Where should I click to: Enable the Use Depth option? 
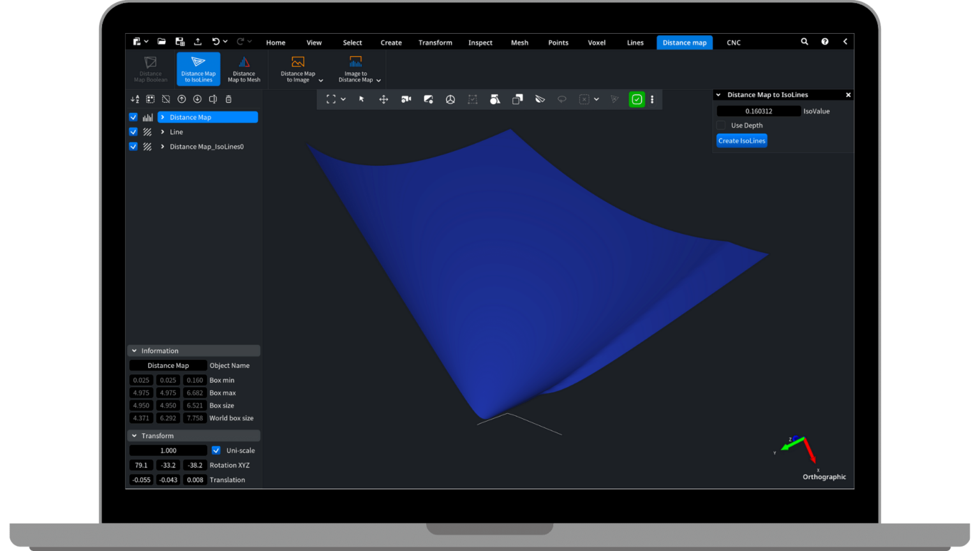coord(721,125)
